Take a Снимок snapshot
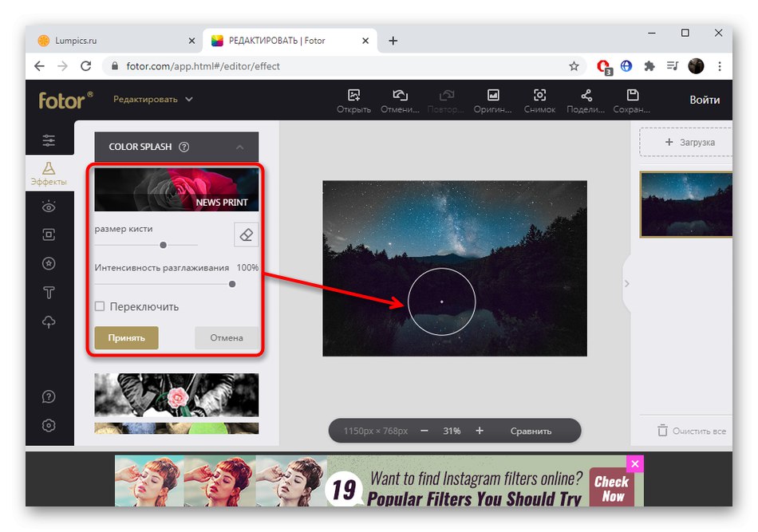The width and height of the screenshot is (758, 532). pos(539,95)
